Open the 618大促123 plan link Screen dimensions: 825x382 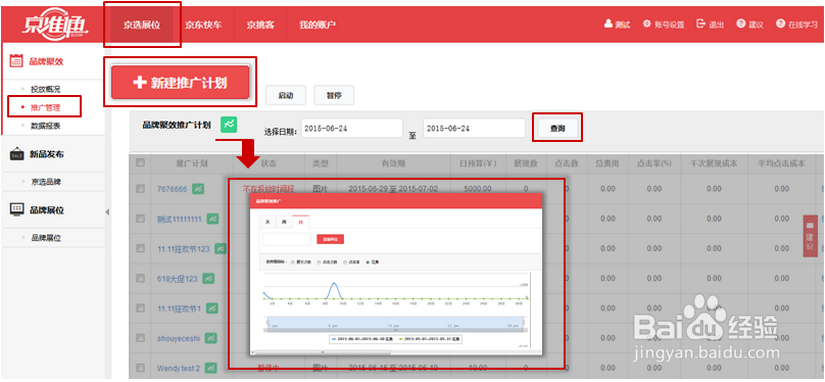coord(177,278)
